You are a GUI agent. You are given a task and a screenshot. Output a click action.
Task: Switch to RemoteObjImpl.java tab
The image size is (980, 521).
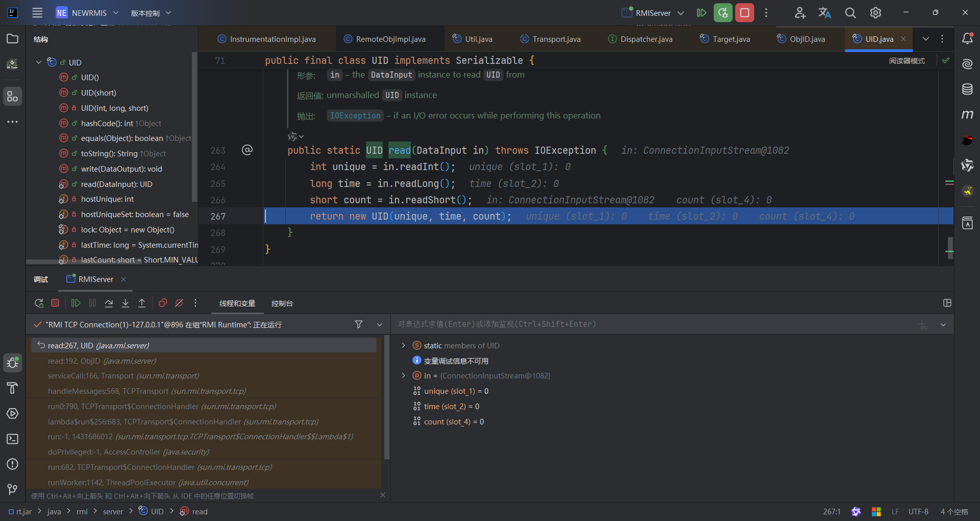click(x=384, y=39)
